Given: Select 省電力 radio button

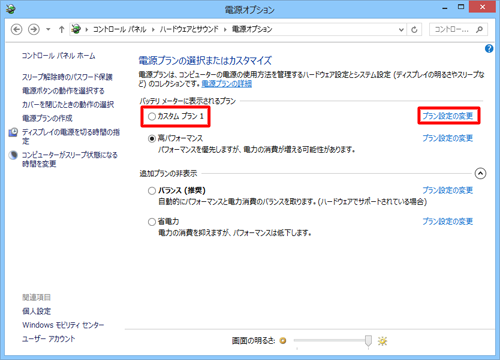Looking at the screenshot, I should [x=152, y=222].
